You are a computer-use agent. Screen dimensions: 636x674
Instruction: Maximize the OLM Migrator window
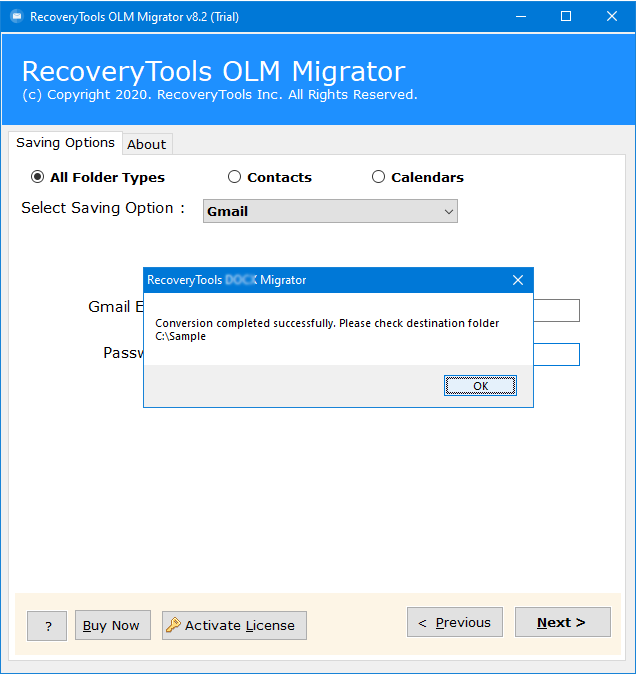(x=566, y=16)
